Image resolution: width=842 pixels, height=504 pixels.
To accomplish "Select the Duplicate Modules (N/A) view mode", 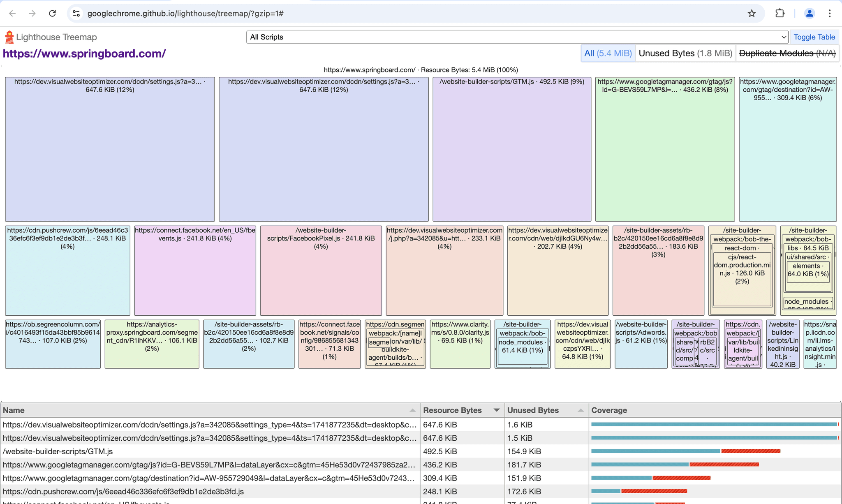I will tap(787, 53).
